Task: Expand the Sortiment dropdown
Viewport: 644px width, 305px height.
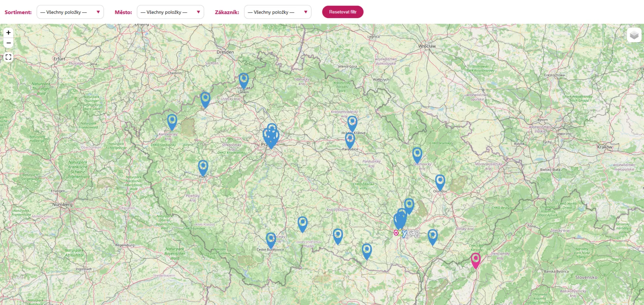Action: click(70, 12)
